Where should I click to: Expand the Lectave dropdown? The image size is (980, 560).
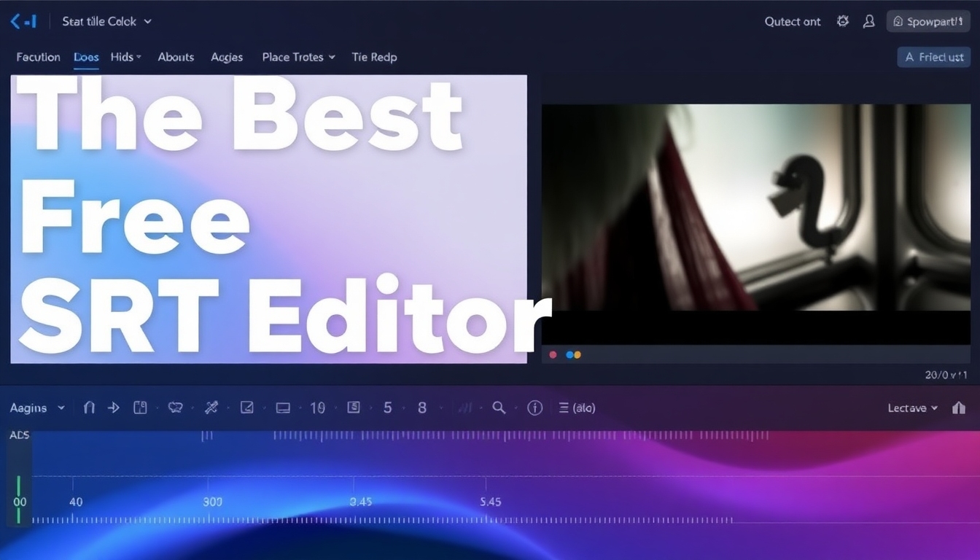coord(912,408)
